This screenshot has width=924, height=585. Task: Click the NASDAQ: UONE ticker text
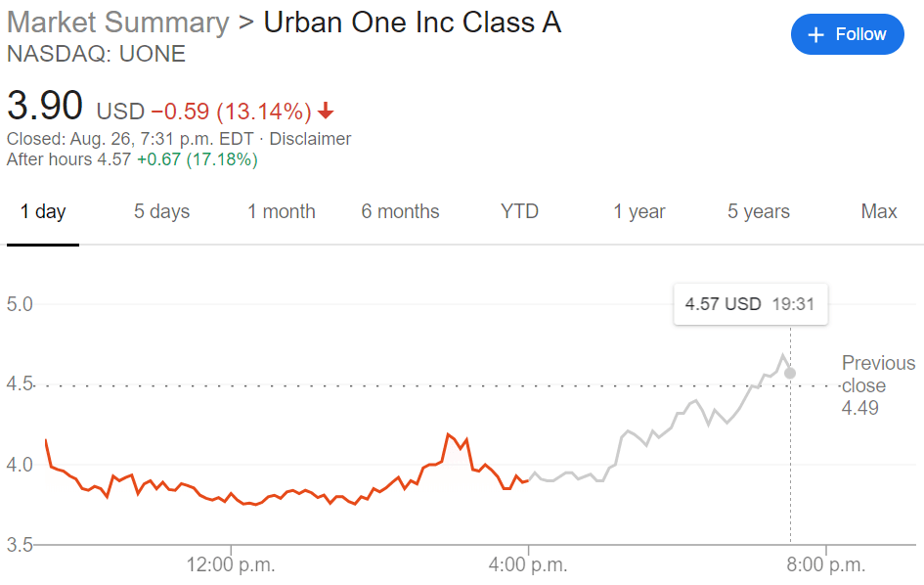(96, 54)
